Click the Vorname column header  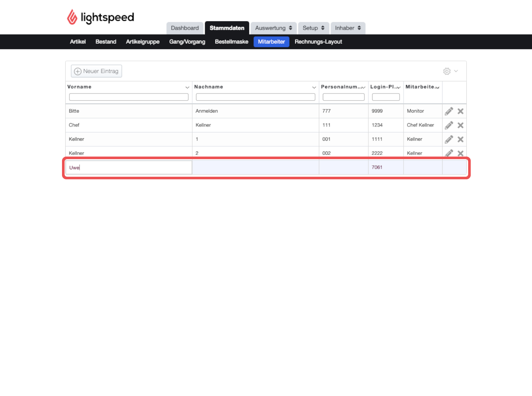coord(79,87)
